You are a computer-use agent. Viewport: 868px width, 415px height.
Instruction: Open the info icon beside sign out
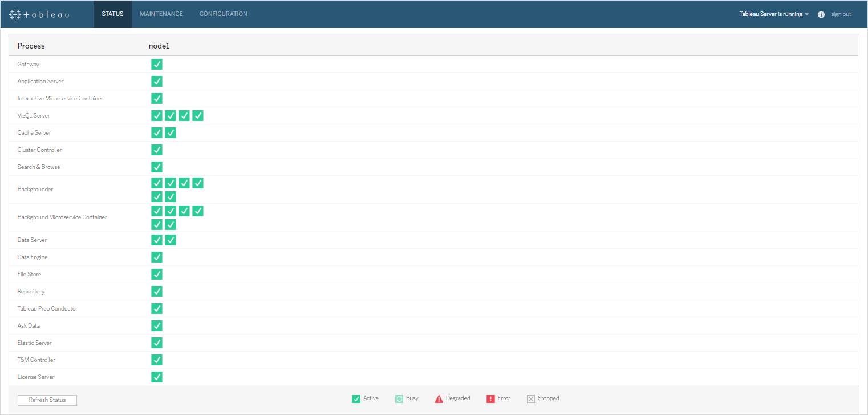[821, 14]
